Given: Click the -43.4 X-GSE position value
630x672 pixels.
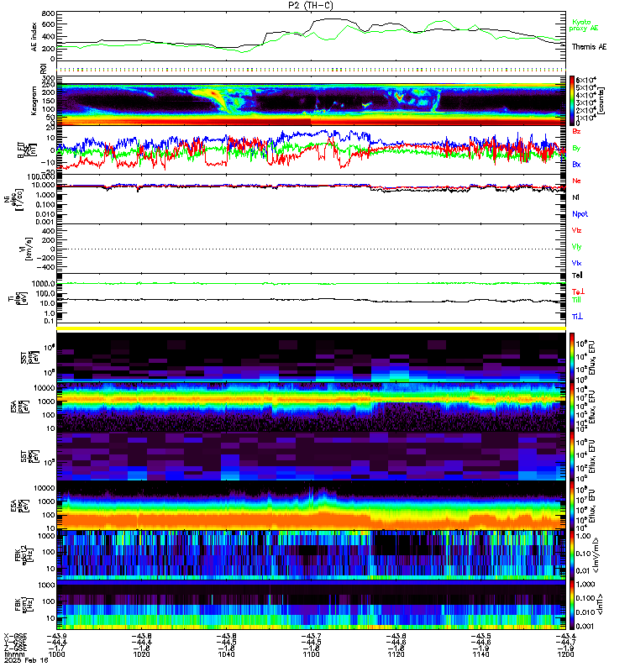Looking at the screenshot, I should click(x=565, y=637).
